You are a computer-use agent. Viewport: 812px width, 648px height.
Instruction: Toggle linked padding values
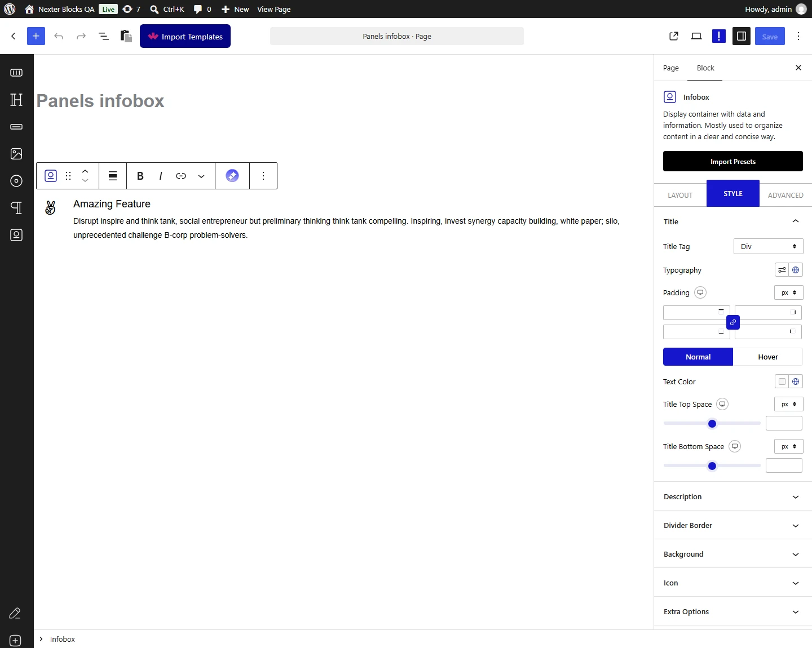point(733,322)
